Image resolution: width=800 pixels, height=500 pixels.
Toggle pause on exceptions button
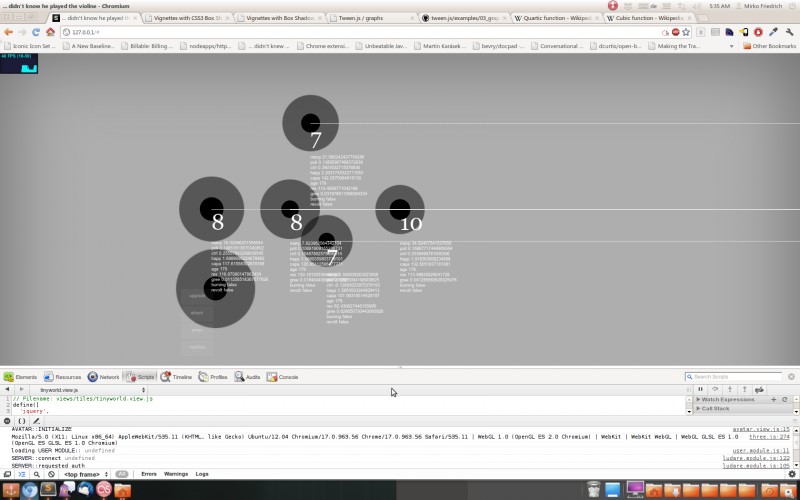pos(7,421)
